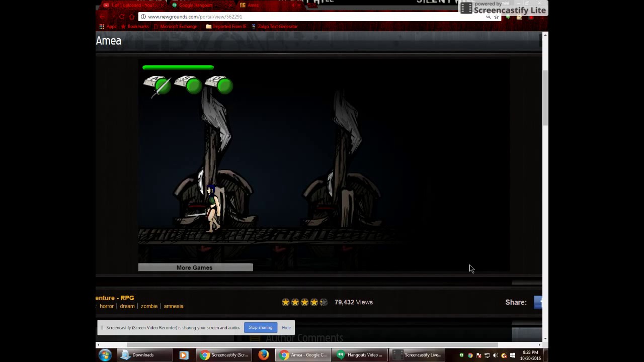
Task: Click the green health bar in game
Action: point(178,67)
